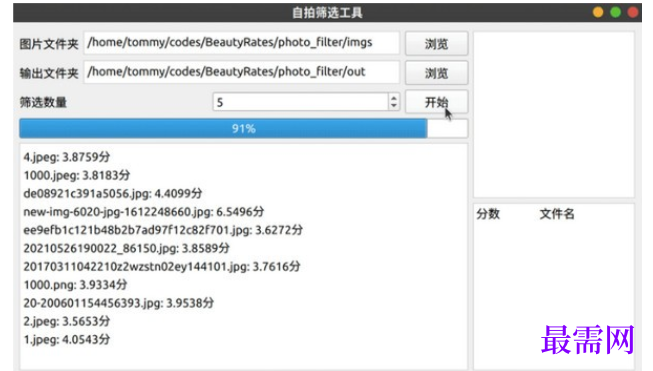Click the 分数 column header
This screenshot has width=653, height=371.
[x=488, y=214]
